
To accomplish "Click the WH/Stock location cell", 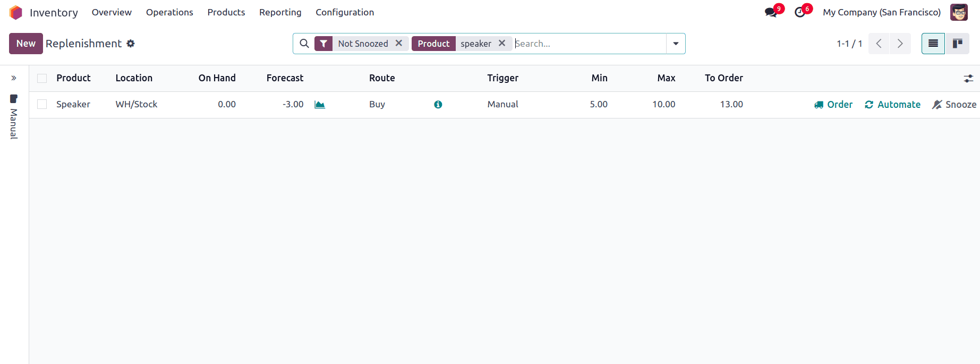I will click(x=137, y=105).
